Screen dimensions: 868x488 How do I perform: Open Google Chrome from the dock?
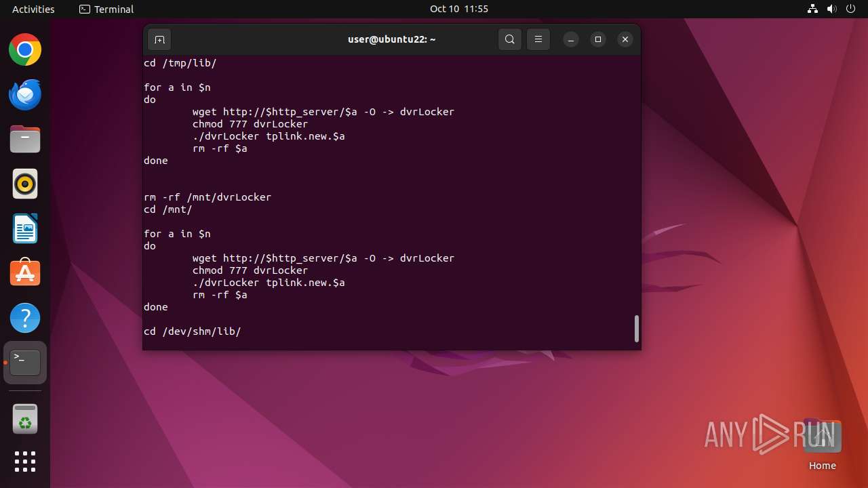tap(25, 50)
